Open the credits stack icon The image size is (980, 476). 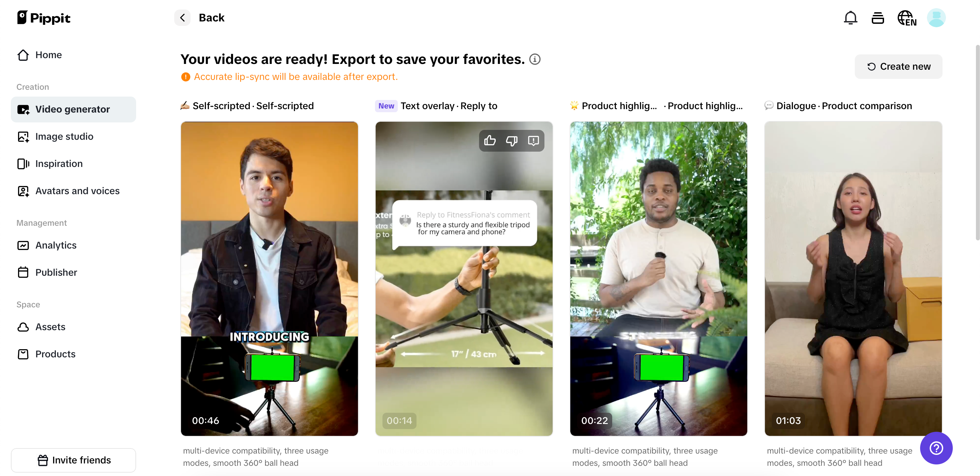[877, 18]
